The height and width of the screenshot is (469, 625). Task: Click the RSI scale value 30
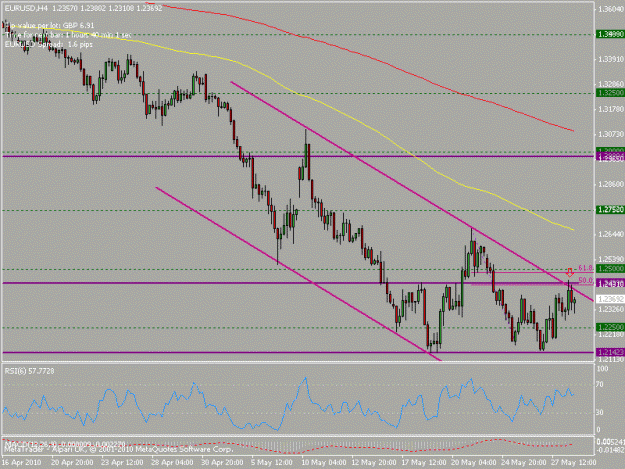pyautogui.click(x=599, y=412)
